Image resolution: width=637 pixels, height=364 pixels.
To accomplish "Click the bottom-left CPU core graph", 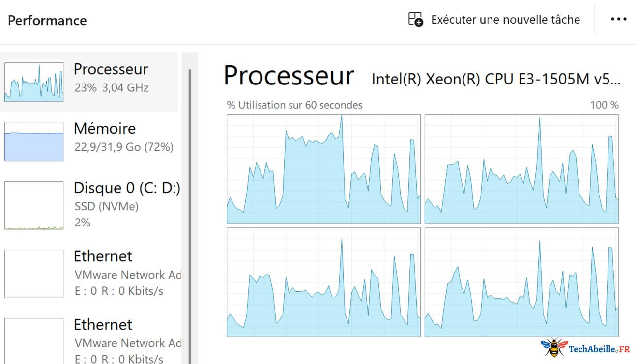I will point(323,282).
